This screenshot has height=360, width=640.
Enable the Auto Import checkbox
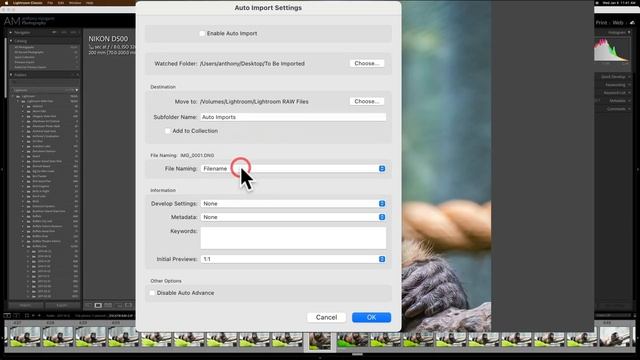(x=202, y=33)
